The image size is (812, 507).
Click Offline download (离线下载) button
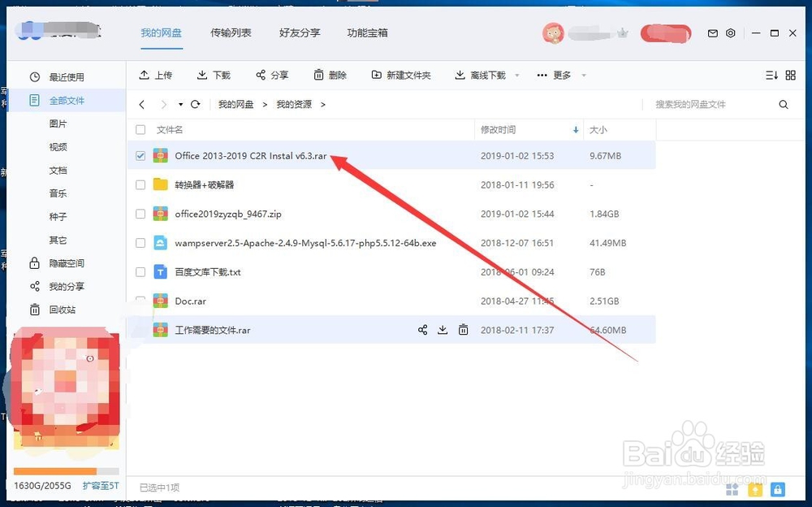coord(481,76)
